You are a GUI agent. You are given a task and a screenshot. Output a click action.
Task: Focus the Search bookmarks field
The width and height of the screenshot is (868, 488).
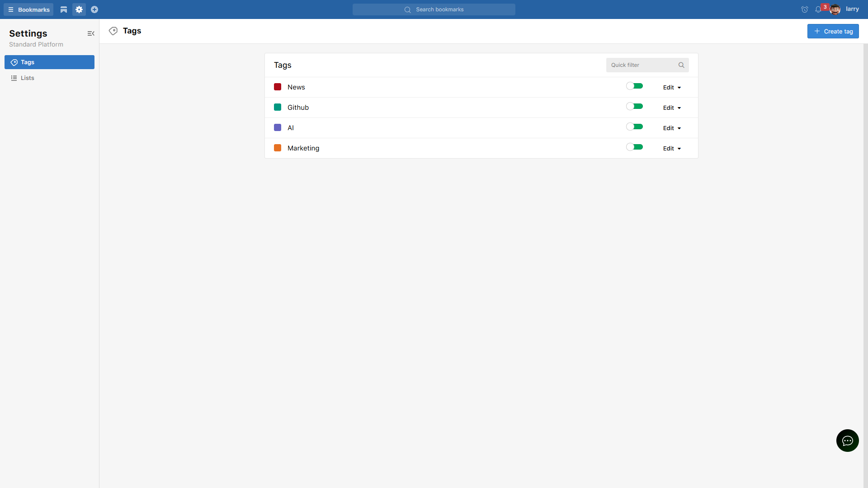pyautogui.click(x=434, y=9)
